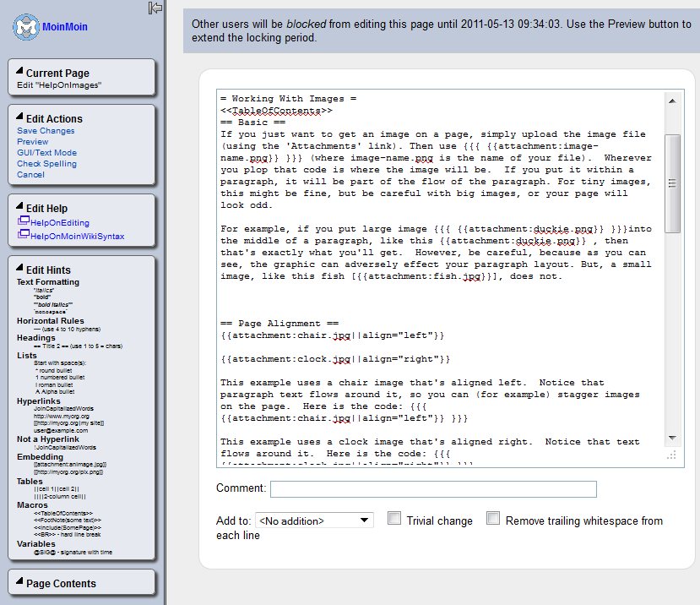Click the editor's vertical scrollbar thumb
This screenshot has height=605, width=700.
tap(672, 183)
